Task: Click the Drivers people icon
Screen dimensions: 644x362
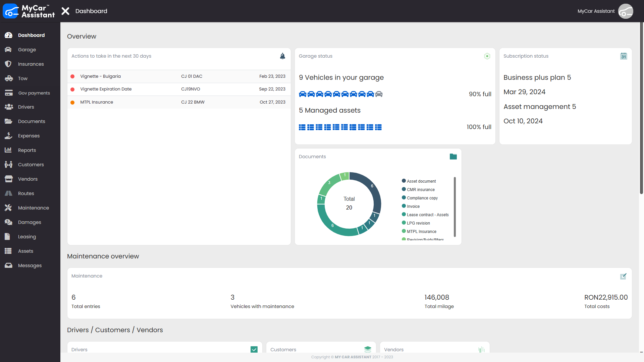Action: [x=8, y=107]
